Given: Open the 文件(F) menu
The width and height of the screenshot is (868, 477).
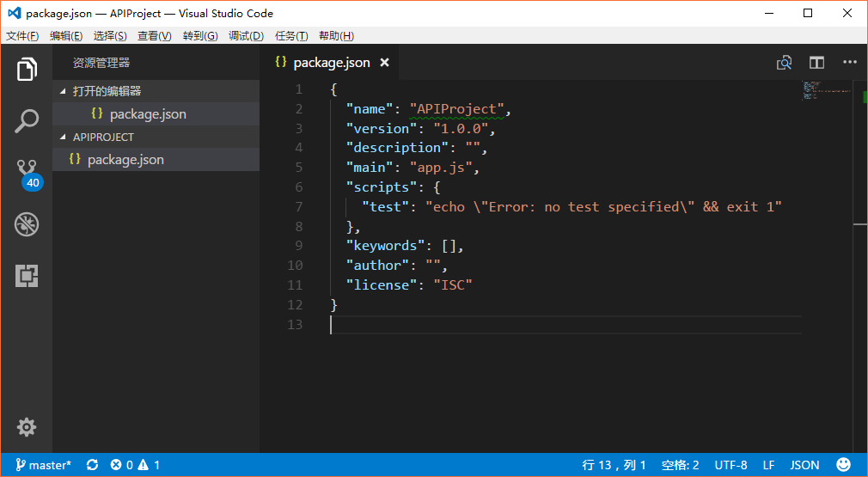Looking at the screenshot, I should point(22,36).
